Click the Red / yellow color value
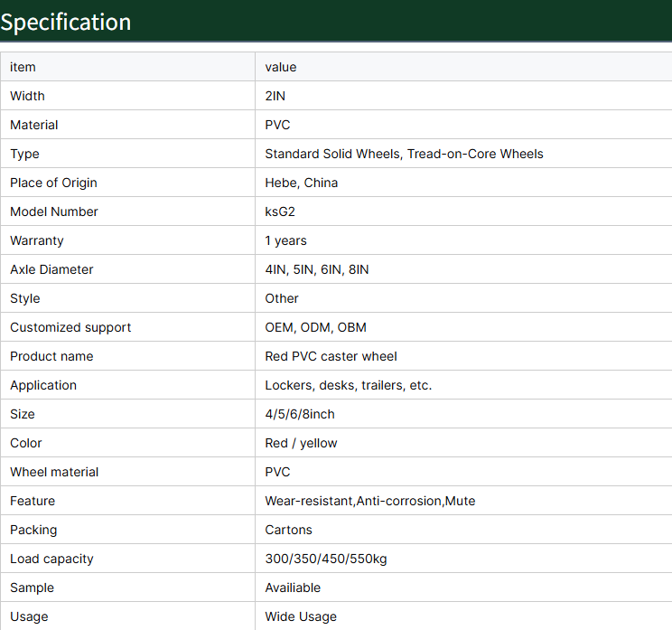672x630 pixels. [x=302, y=443]
